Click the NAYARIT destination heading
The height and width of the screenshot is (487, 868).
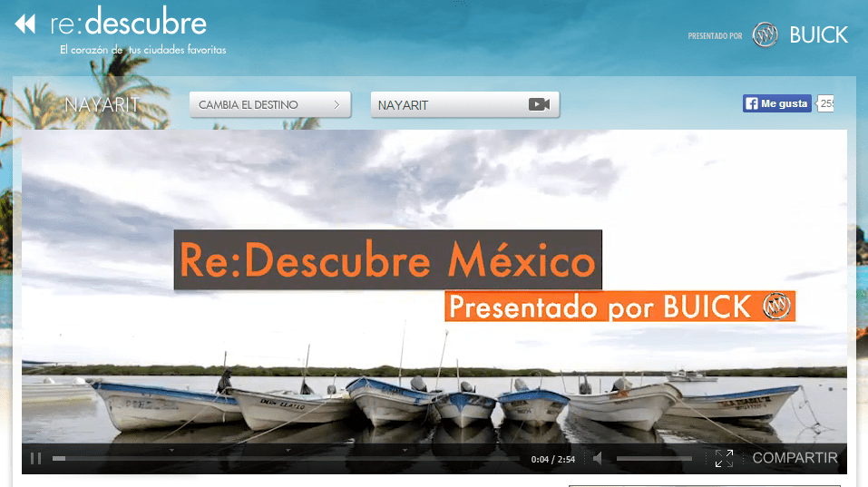[102, 104]
